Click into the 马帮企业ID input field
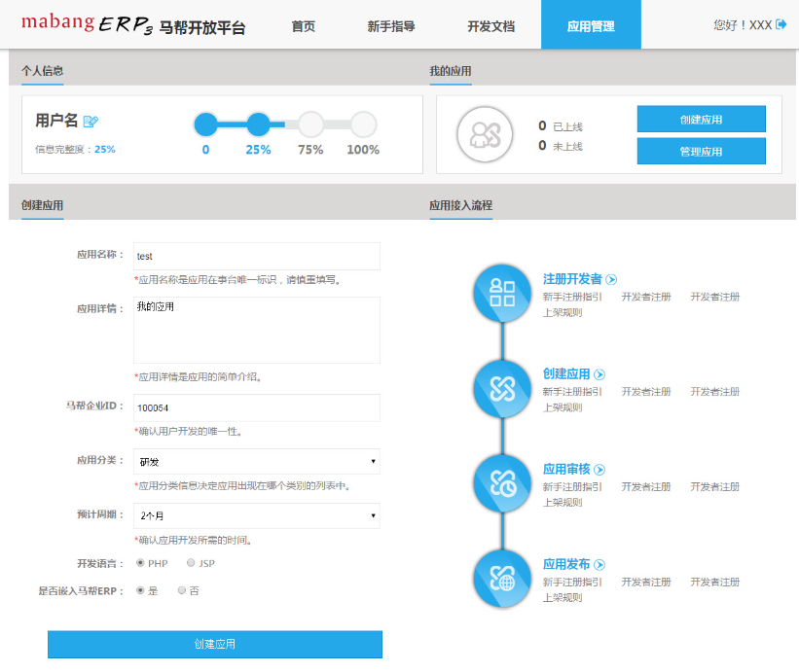This screenshot has width=799, height=672. coord(257,408)
